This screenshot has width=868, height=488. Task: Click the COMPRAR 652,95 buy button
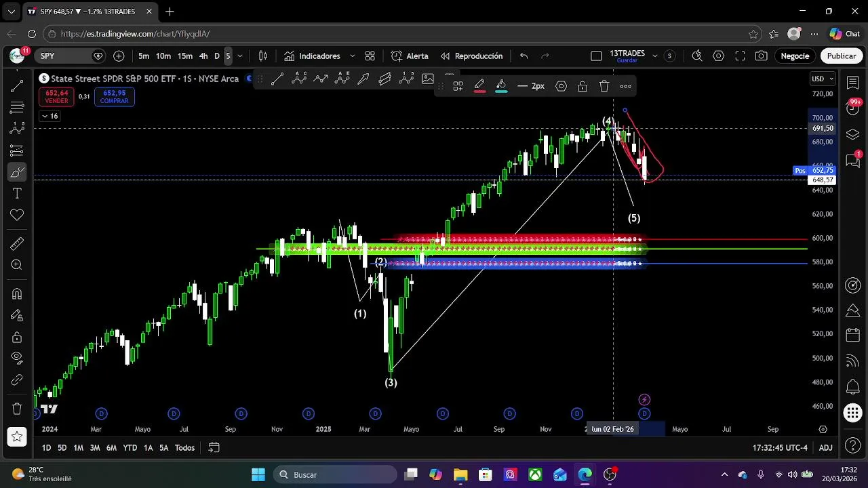click(x=114, y=97)
